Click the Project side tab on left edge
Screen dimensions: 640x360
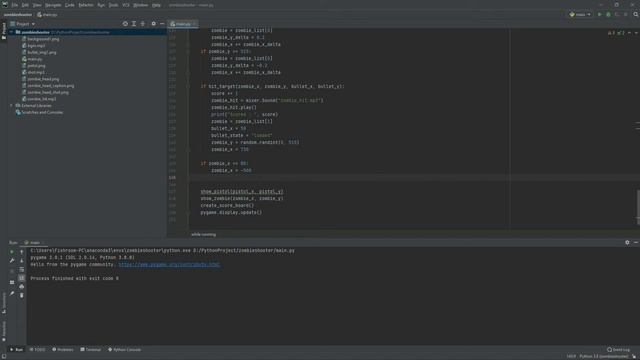tap(4, 31)
